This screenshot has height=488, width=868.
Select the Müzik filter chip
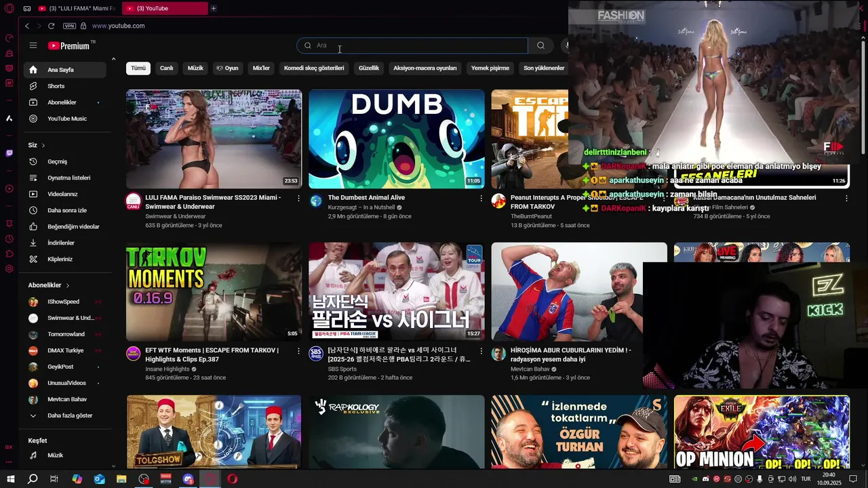point(195,68)
